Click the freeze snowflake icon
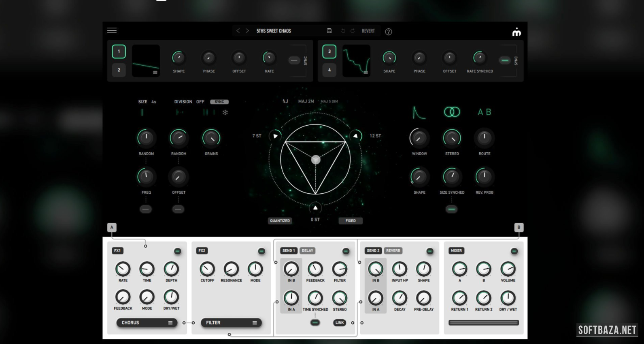644x344 pixels. click(225, 113)
